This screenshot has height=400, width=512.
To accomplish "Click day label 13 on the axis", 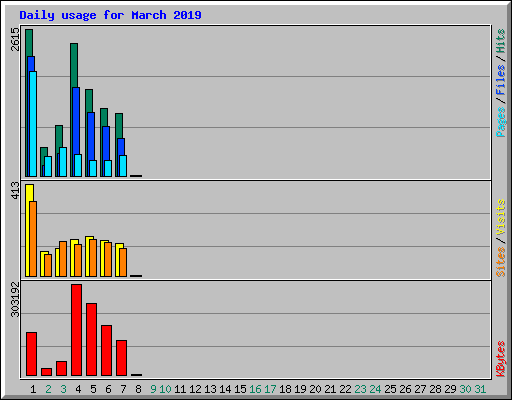I will 210,389.
